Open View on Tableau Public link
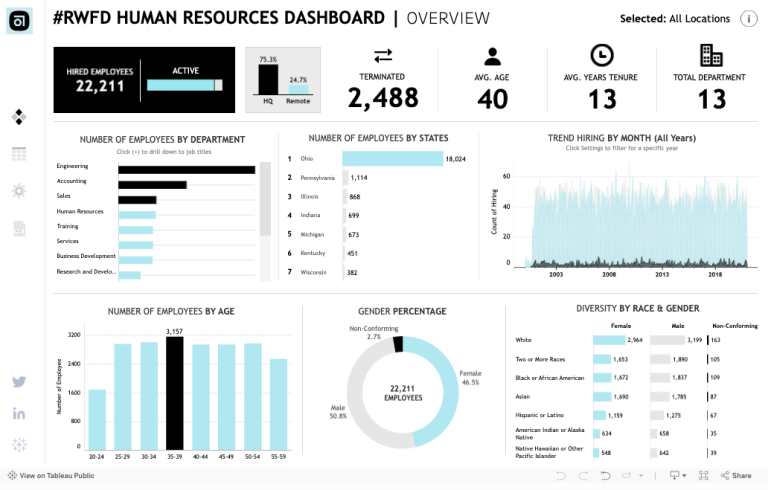Screen dimensions: 768x490 coord(50,476)
